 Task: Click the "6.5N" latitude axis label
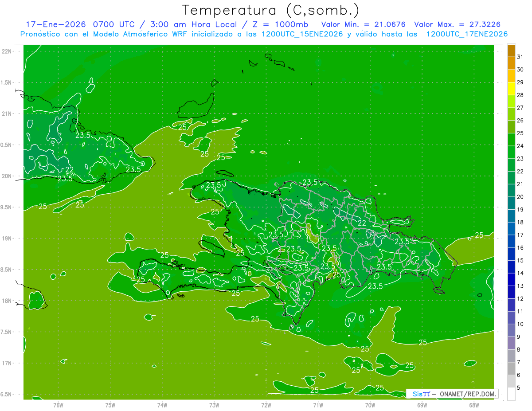pyautogui.click(x=6, y=395)
